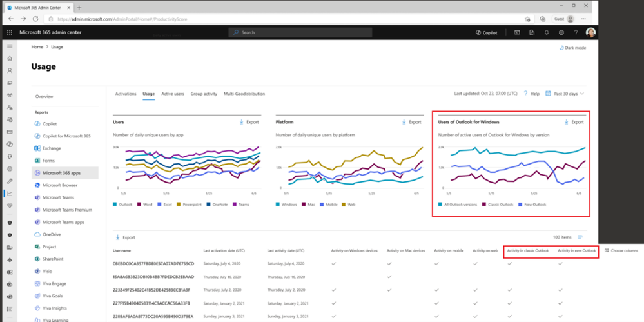
Task: Expand the Past 30 days dropdown
Action: tap(565, 94)
